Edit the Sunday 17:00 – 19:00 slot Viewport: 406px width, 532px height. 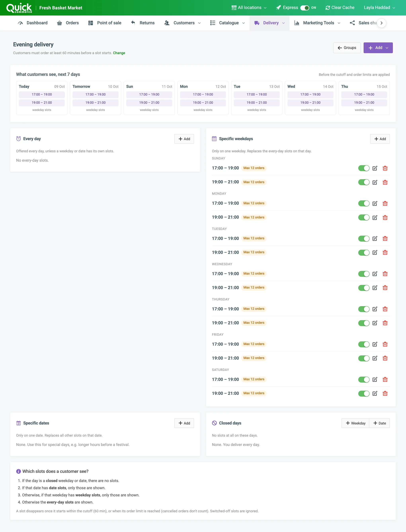coord(375,168)
